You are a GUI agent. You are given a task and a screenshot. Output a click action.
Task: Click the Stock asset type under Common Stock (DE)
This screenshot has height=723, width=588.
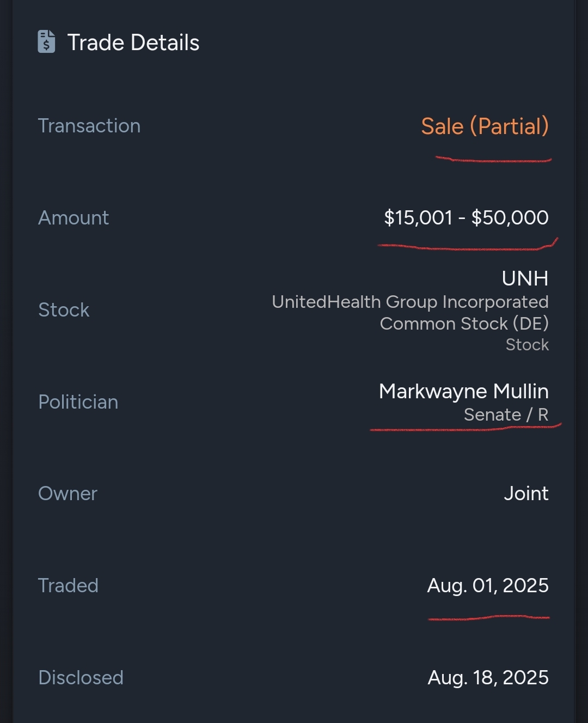pyautogui.click(x=527, y=345)
